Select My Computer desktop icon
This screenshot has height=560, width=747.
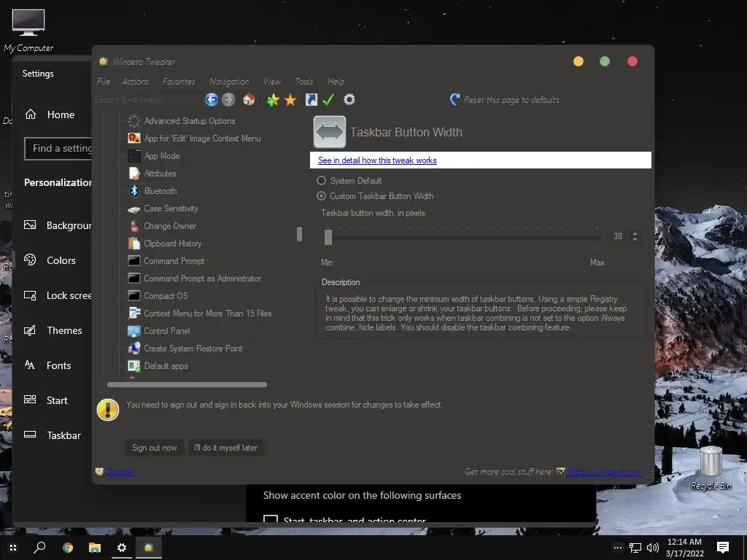(28, 31)
